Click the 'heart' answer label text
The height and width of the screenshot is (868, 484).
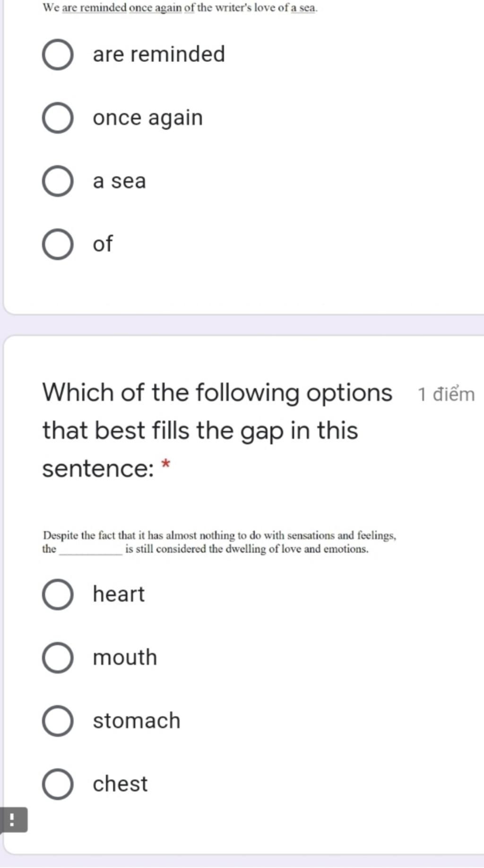point(119,594)
